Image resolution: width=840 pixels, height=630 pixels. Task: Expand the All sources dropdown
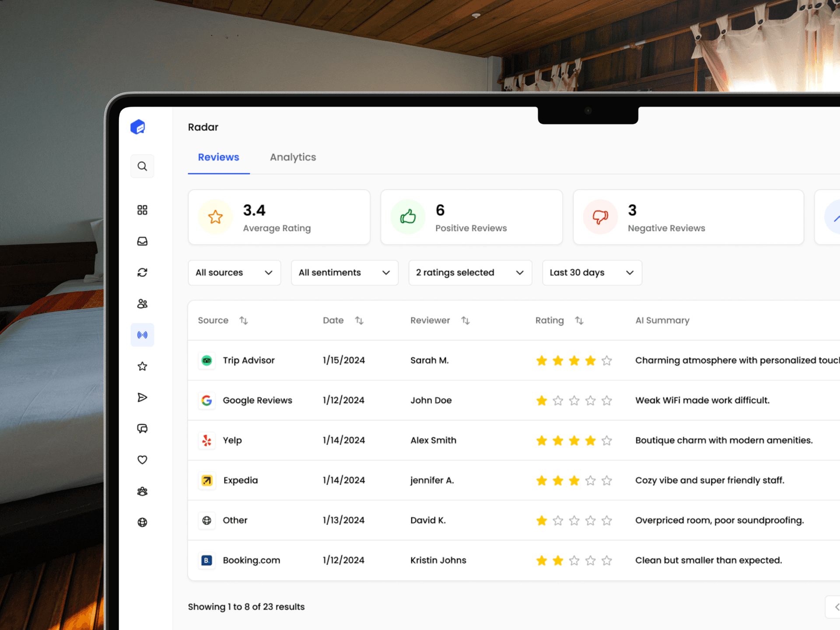[234, 273]
